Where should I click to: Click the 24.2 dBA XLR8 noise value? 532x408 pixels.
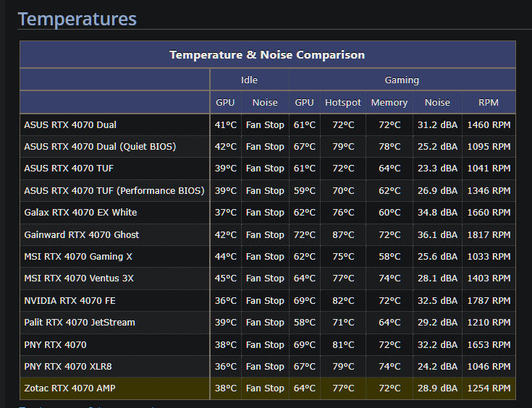click(x=437, y=366)
